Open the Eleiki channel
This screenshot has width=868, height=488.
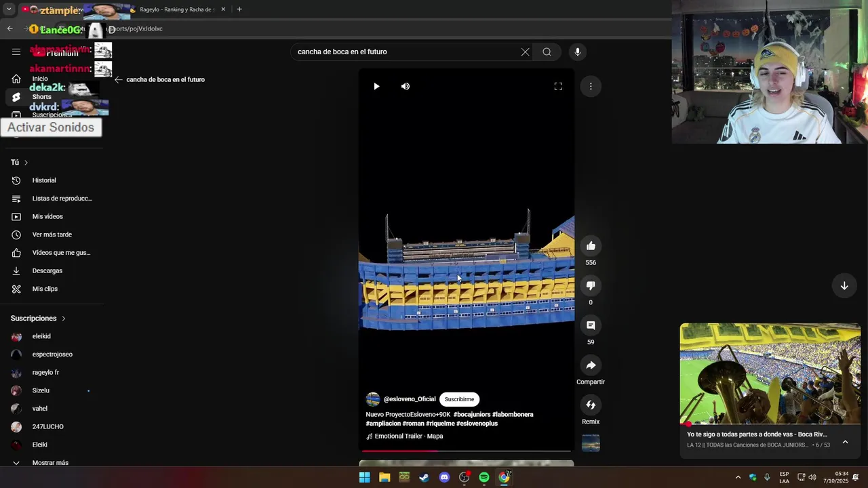point(52,445)
